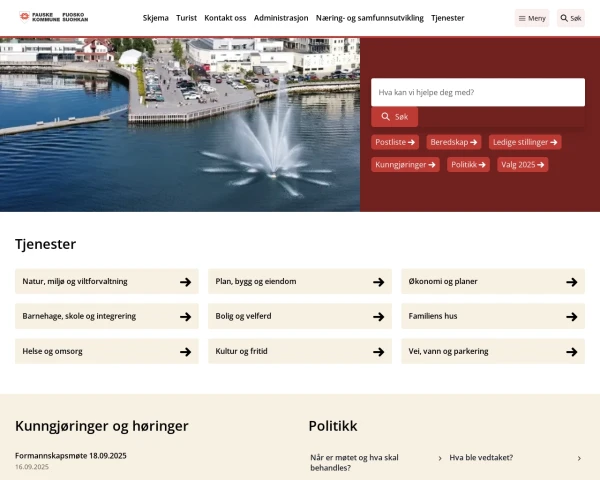Image resolution: width=600 pixels, height=480 pixels.
Task: Click the Søk magnifier in header
Action: [571, 18]
